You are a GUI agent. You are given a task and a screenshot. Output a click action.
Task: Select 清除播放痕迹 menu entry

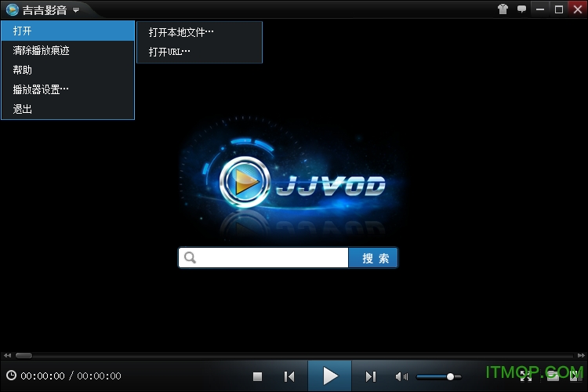pos(42,50)
